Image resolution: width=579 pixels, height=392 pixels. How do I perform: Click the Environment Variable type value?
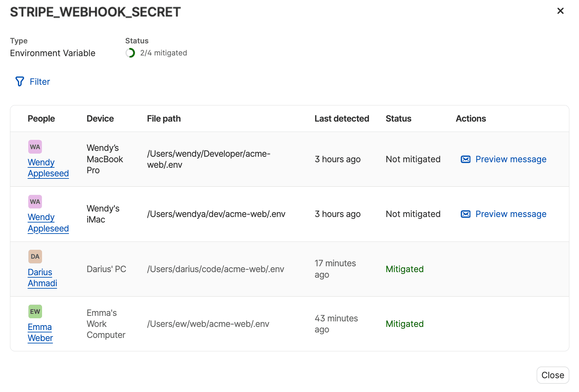53,53
